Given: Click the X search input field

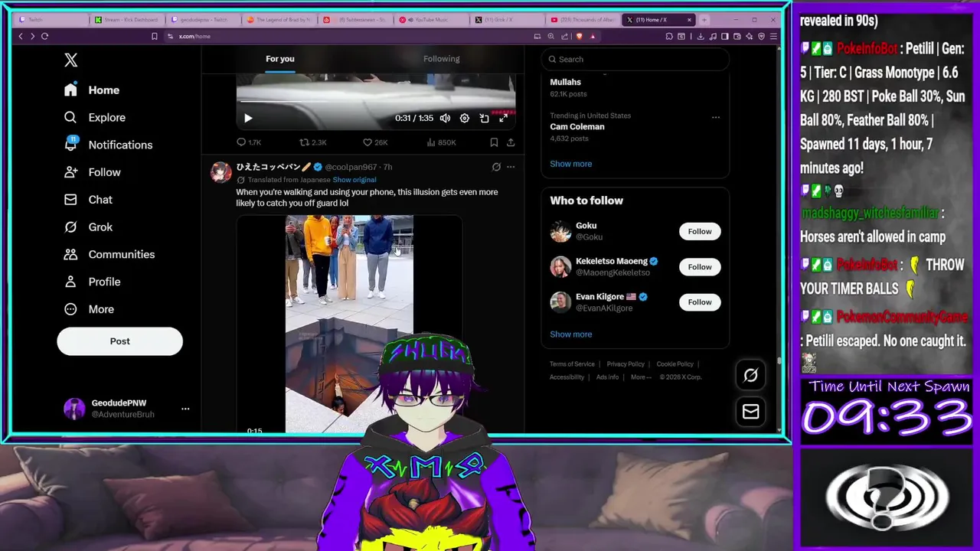Looking at the screenshot, I should pyautogui.click(x=635, y=59).
